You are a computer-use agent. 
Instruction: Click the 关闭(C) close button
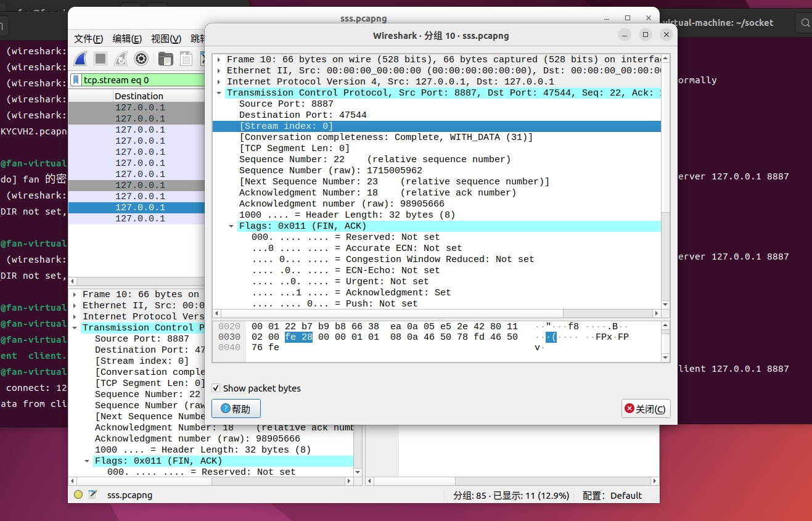[x=646, y=408]
